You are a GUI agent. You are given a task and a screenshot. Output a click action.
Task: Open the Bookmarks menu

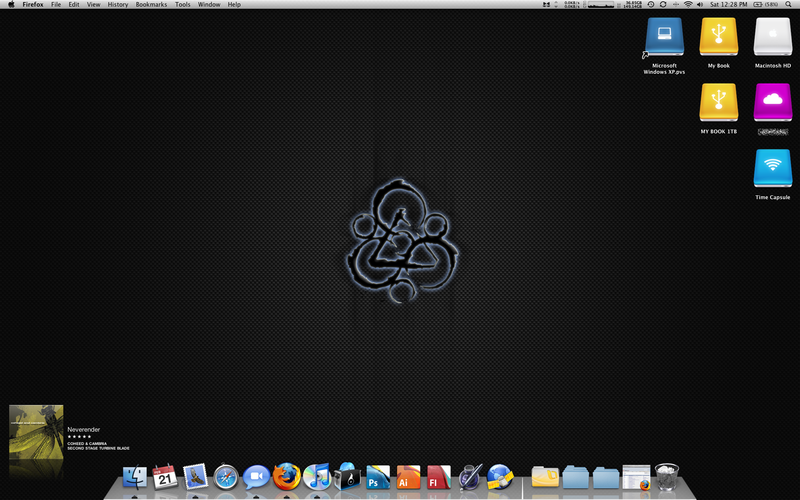151,4
